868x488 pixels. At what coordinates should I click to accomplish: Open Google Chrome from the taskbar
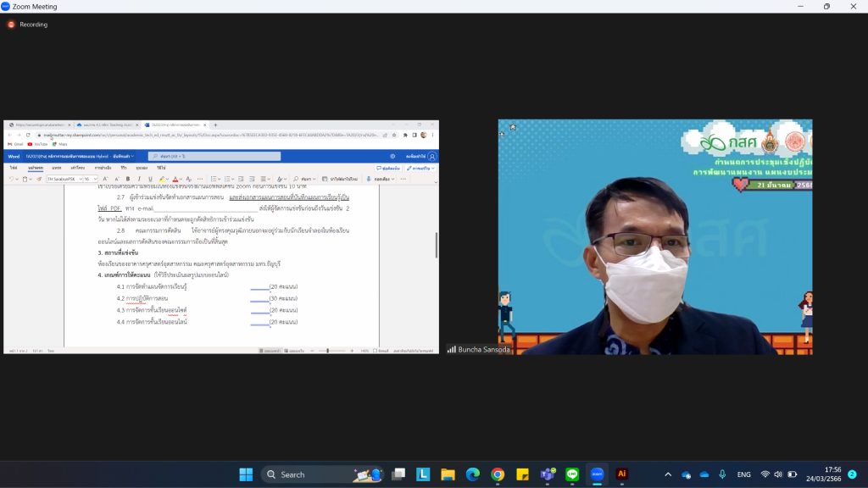point(498,474)
